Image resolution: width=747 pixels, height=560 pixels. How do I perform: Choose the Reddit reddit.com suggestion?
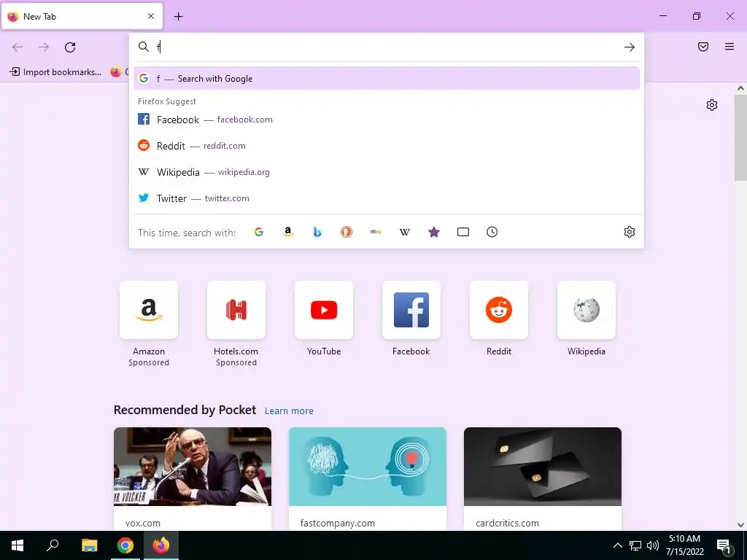387,146
